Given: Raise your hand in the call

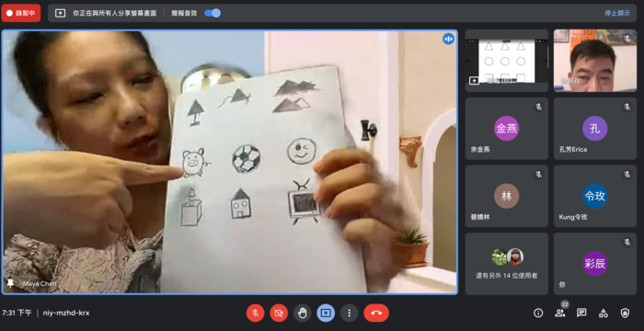Looking at the screenshot, I should click(303, 314).
